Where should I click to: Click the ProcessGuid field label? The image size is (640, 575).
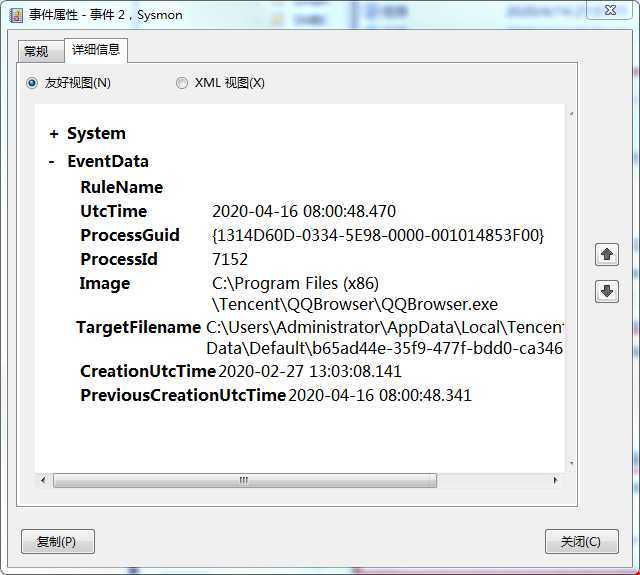pos(130,235)
